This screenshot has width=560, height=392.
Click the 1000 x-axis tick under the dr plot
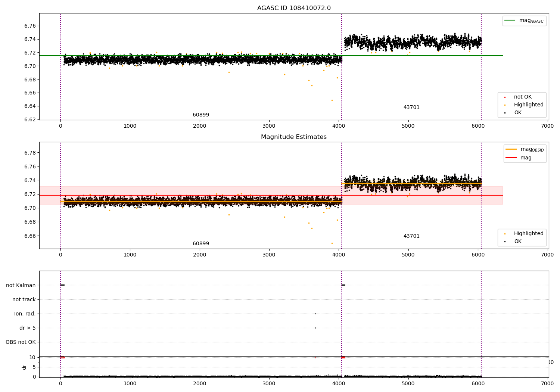pos(130,383)
